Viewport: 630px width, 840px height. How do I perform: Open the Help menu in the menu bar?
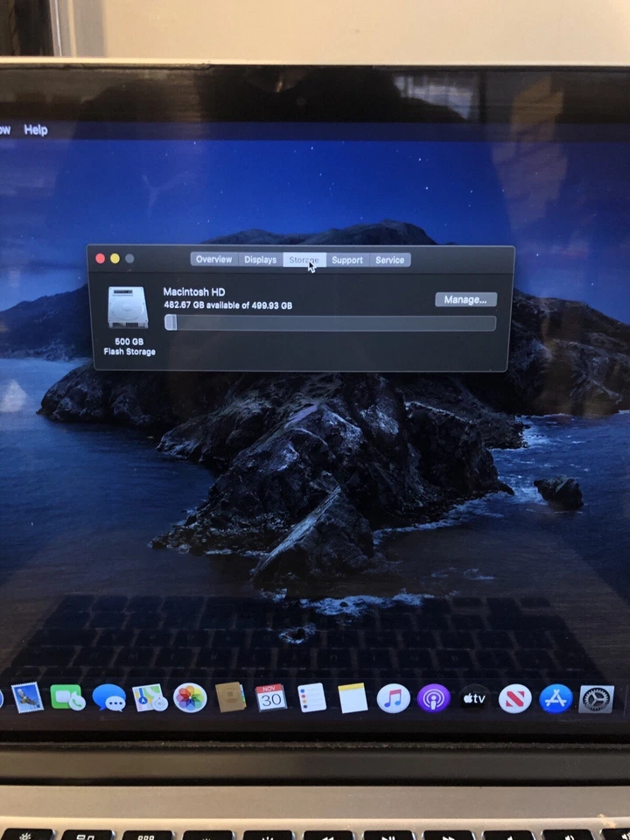pos(36,129)
